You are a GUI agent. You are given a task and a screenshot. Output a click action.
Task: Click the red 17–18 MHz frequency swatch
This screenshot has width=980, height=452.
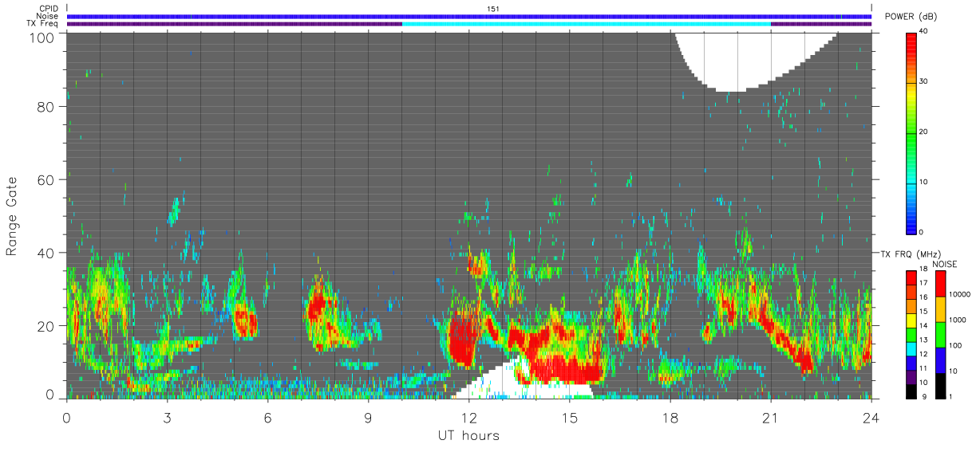click(911, 277)
